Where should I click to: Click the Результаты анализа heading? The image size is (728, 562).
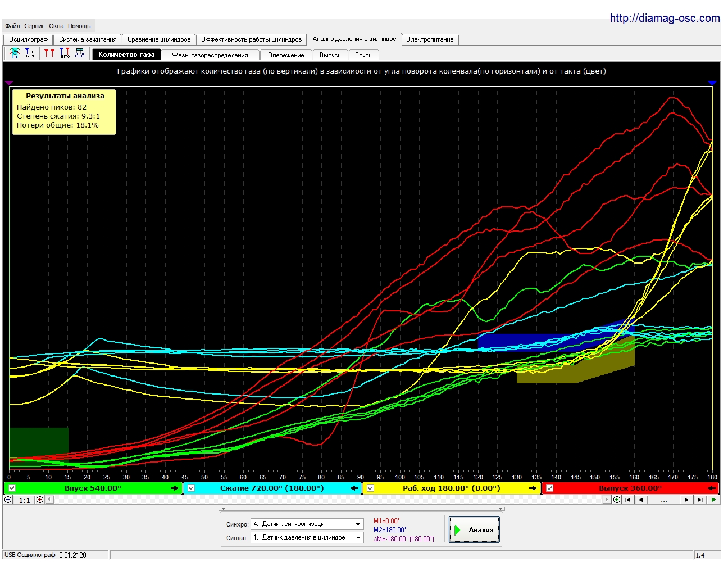65,96
